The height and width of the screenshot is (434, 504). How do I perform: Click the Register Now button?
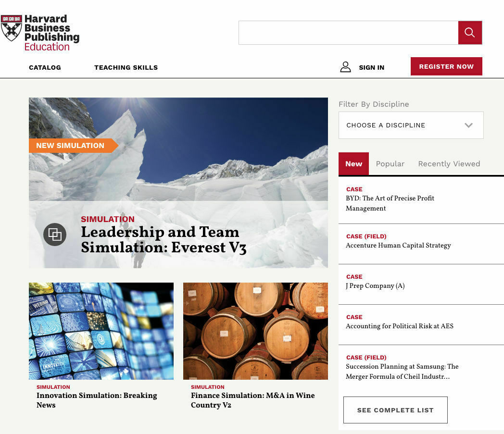(446, 66)
